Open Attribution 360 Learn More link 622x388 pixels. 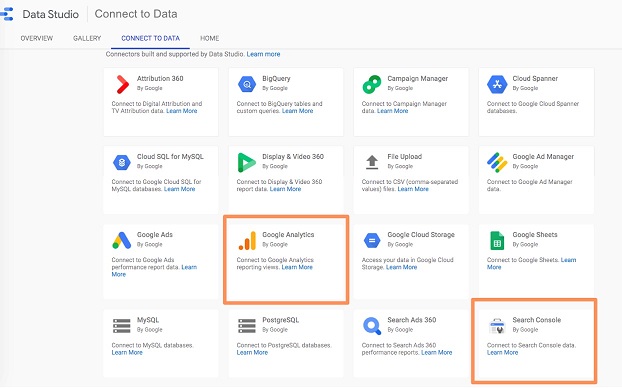point(182,111)
